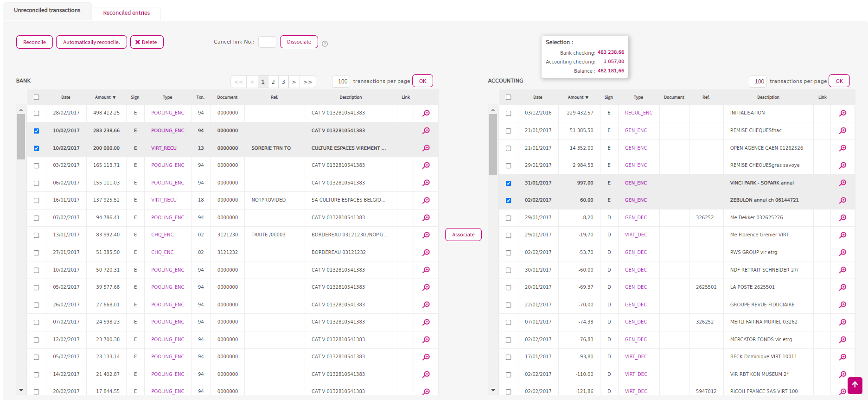Click magnifier icon for RWS GROUP row
Screen dimensions: 868x400
tap(842, 252)
